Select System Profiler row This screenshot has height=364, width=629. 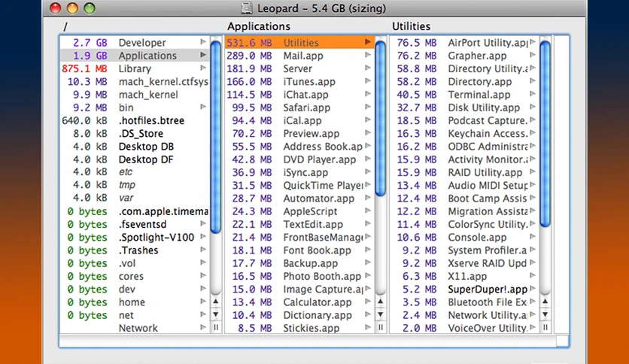tap(464, 250)
